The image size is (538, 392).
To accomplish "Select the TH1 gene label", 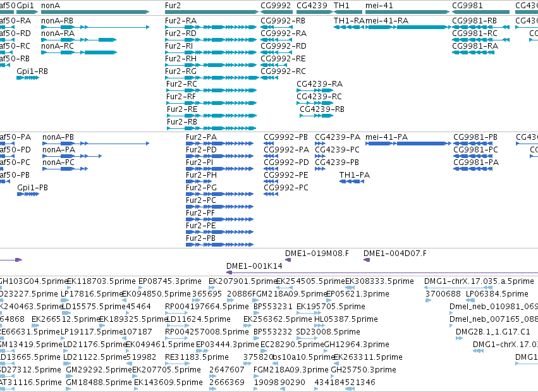I will click(341, 6).
